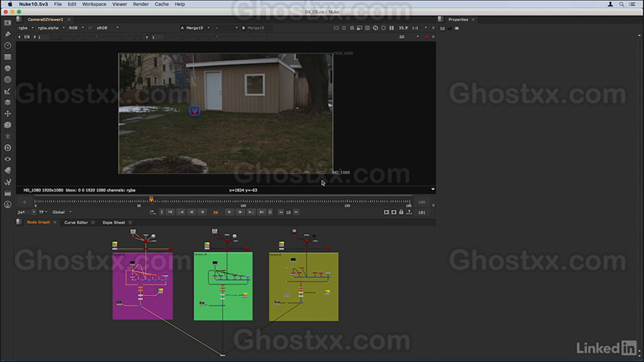Open the 2D view mode dropdown
Viewport: 644px width, 362px height.
click(x=409, y=37)
